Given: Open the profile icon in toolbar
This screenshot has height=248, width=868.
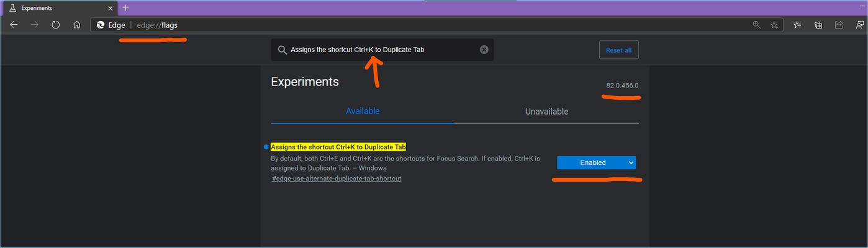Looking at the screenshot, I should (860, 25).
